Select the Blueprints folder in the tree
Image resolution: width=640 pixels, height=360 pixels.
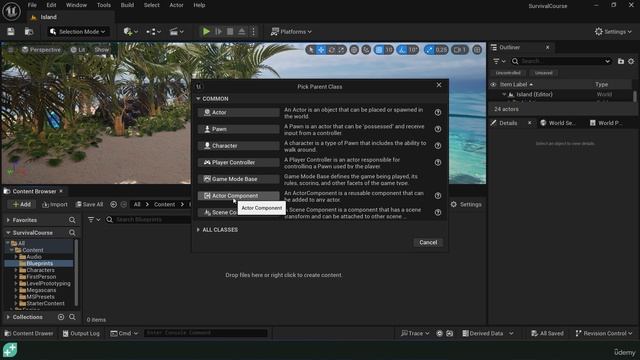point(39,264)
